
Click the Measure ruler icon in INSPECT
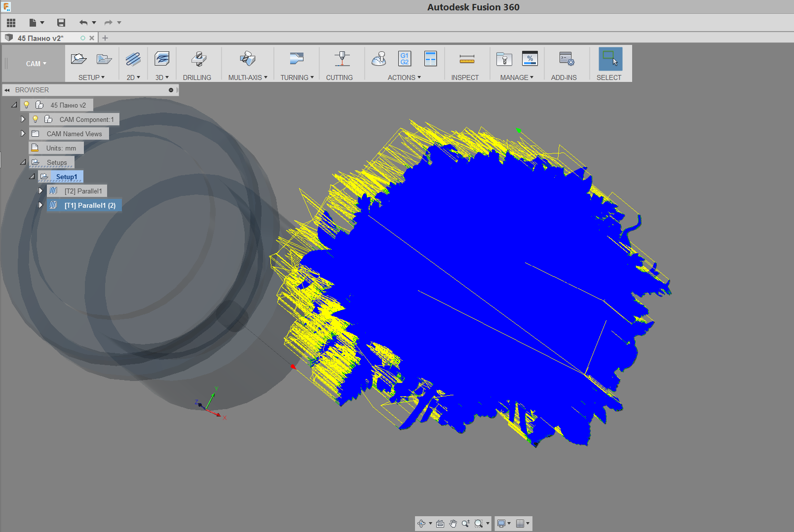[x=467, y=59]
